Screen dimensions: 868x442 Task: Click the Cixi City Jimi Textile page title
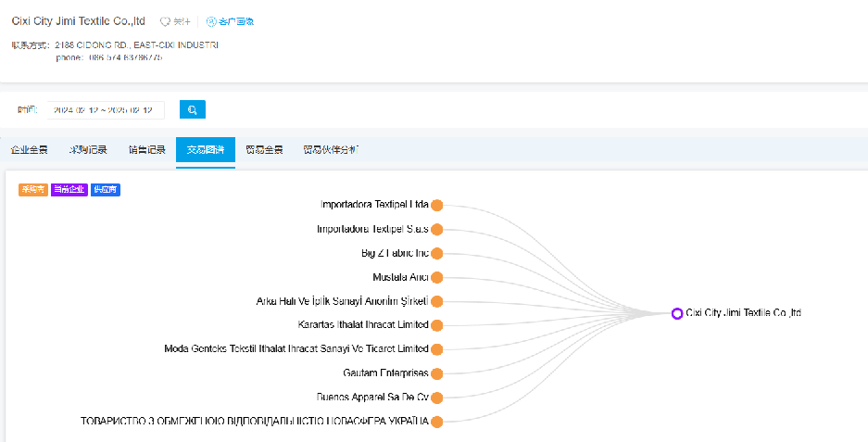point(79,21)
